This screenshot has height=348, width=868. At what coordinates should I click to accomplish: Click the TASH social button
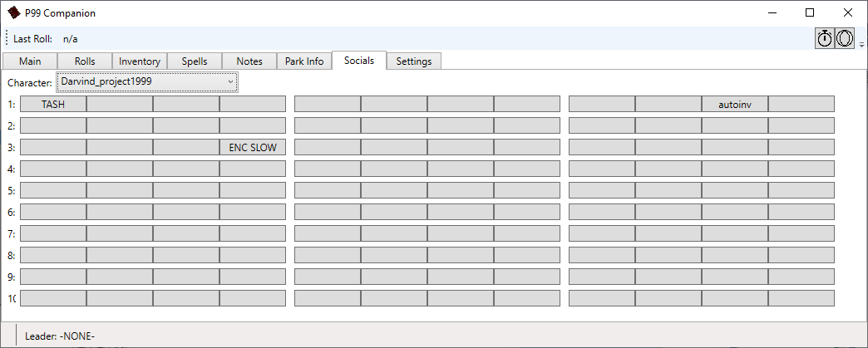click(x=53, y=104)
